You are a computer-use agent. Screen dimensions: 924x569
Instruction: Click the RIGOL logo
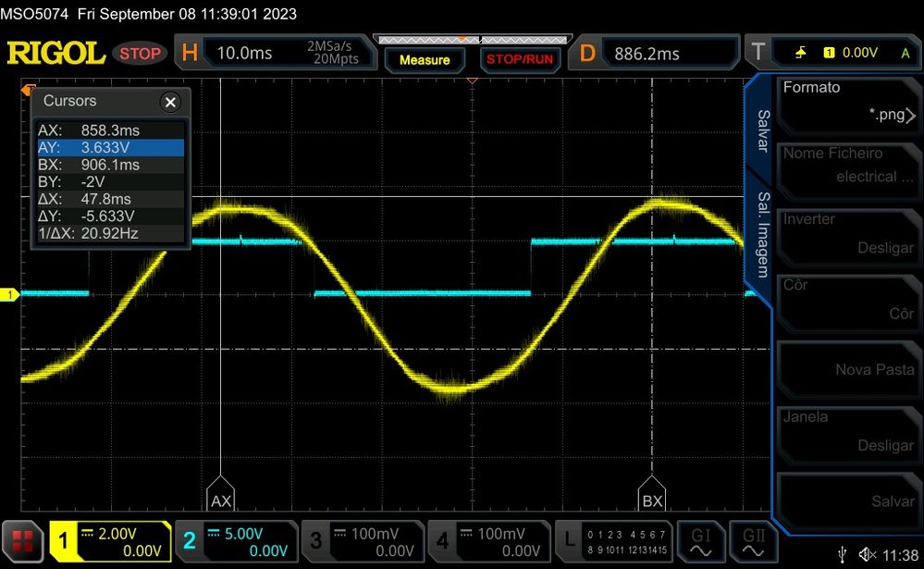[x=56, y=53]
